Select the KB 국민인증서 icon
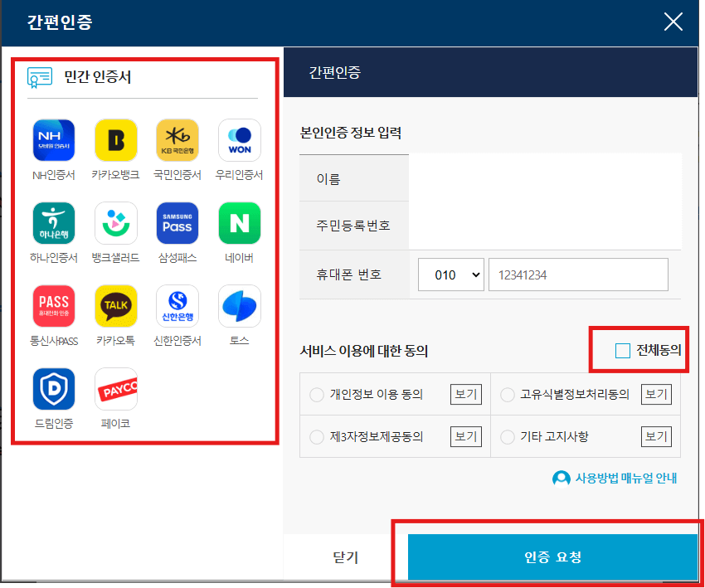This screenshot has height=588, width=705. click(177, 140)
